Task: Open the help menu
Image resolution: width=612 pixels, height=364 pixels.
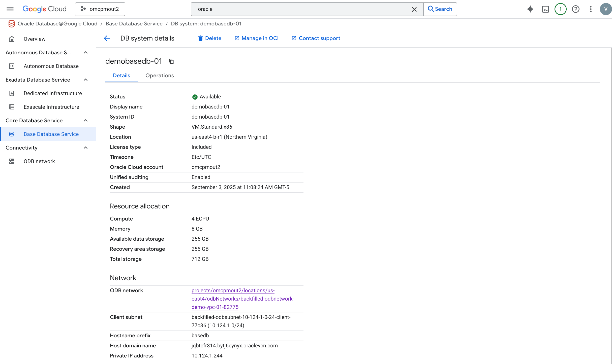Action: coord(575,9)
